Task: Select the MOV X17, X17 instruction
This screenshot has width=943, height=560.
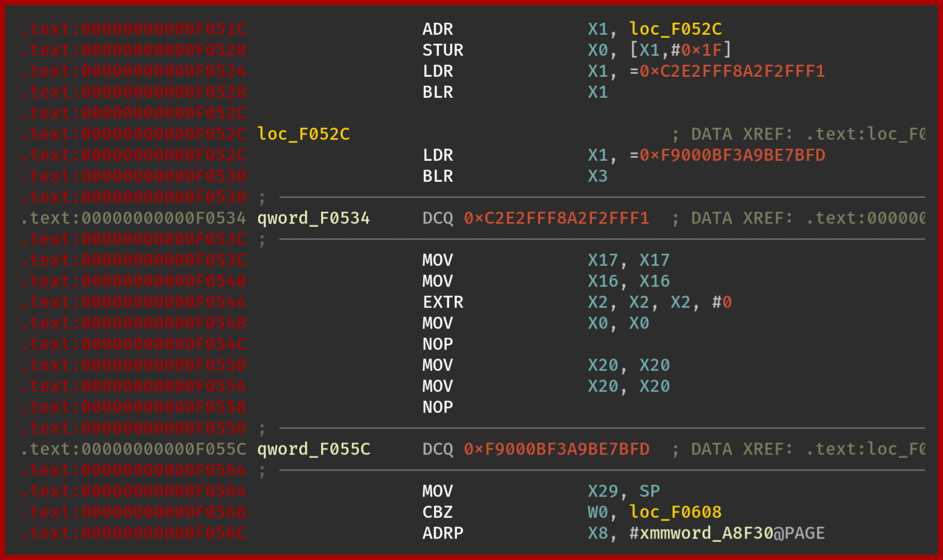Action: (546, 260)
